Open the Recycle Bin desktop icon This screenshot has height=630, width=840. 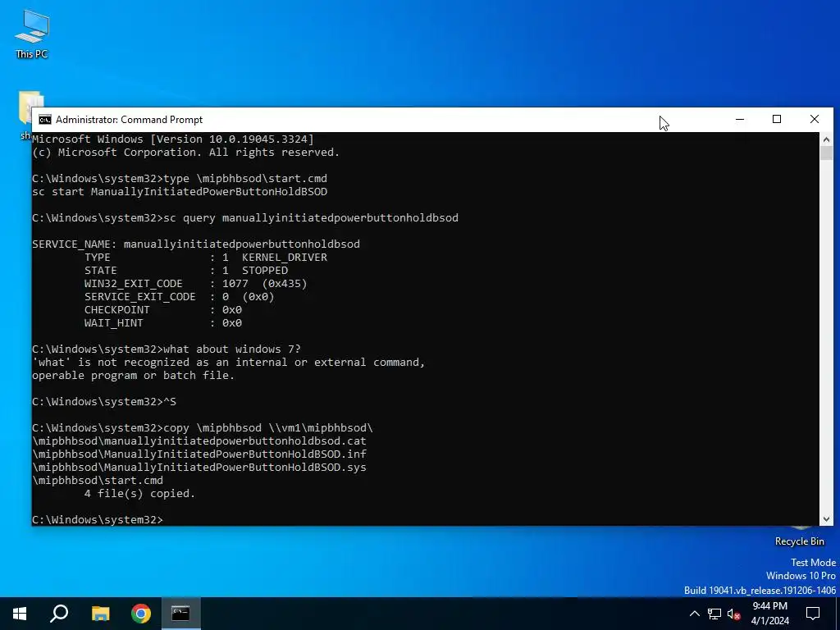point(799,537)
